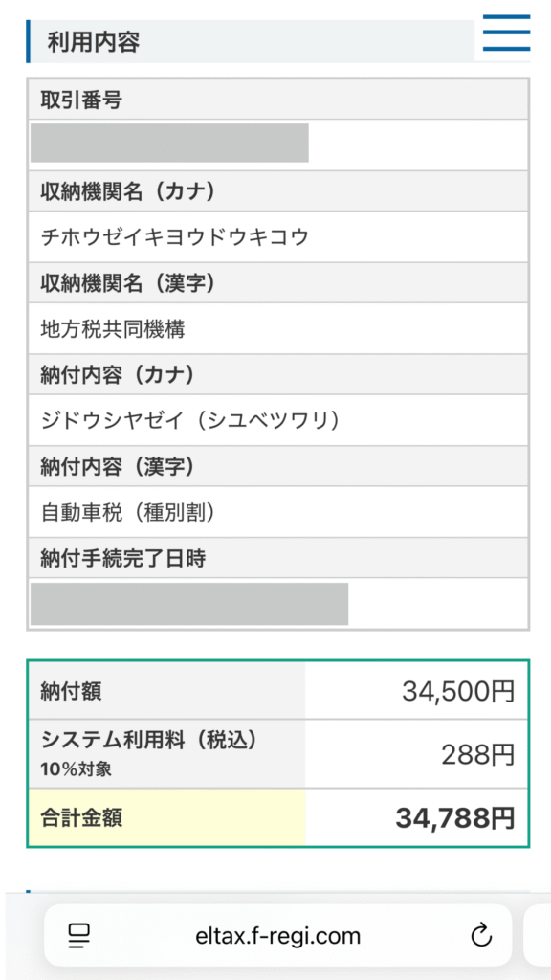This screenshot has height=980, width=551.
Task: Tap the 納付内容（カナ） label
Action: [118, 375]
